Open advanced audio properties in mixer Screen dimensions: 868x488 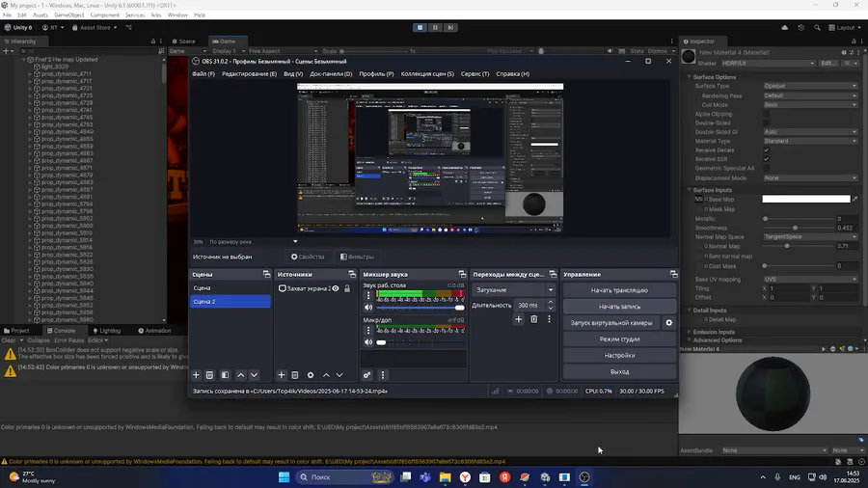[367, 375]
